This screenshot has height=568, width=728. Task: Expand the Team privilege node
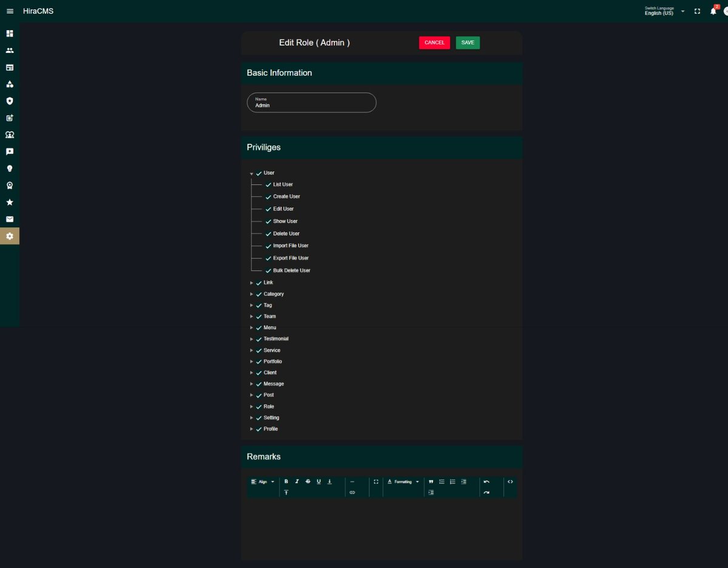click(x=252, y=316)
